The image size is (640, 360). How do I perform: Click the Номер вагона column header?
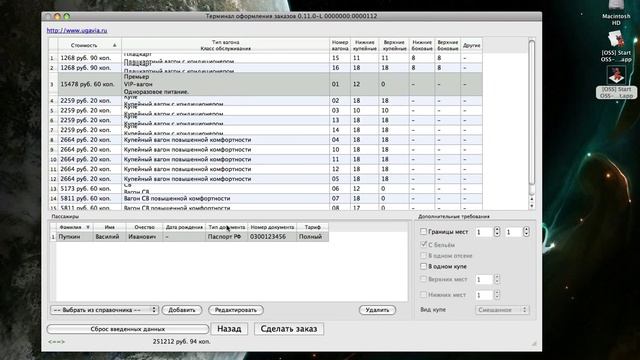coord(340,45)
